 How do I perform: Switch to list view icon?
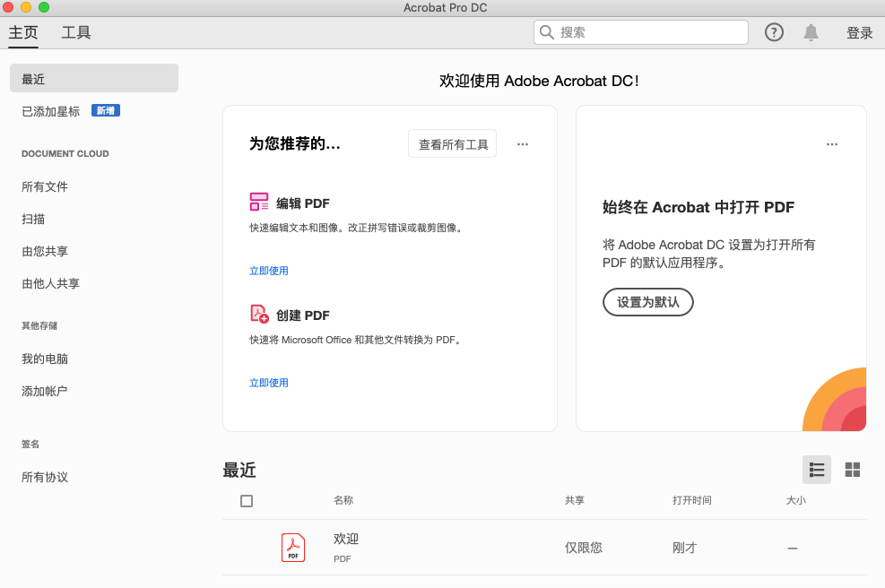pos(817,470)
